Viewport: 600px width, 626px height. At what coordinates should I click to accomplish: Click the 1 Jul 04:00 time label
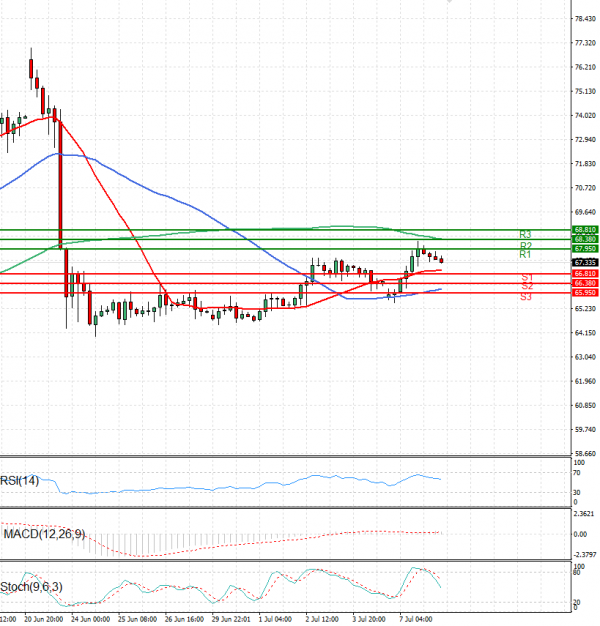coord(275,619)
